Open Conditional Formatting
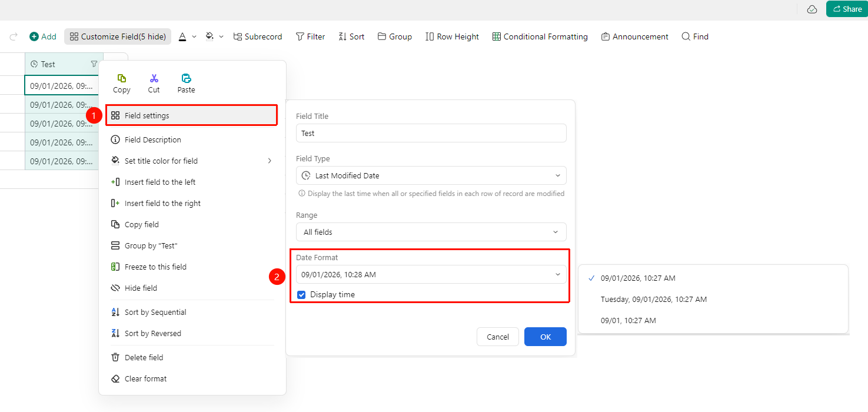Viewport: 868px width, 412px height. tap(540, 36)
